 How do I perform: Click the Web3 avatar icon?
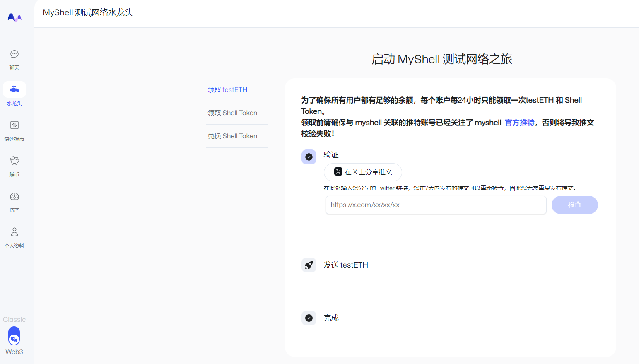14,337
